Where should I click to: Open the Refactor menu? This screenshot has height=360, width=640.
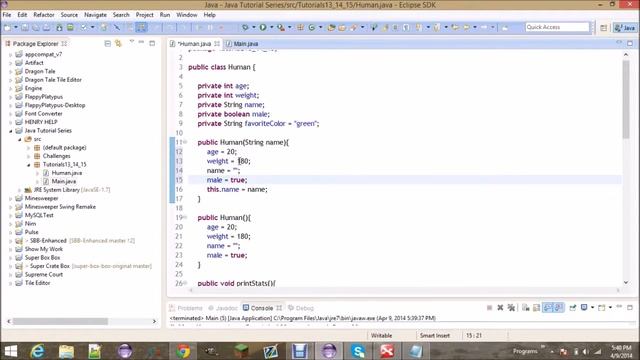click(44, 15)
